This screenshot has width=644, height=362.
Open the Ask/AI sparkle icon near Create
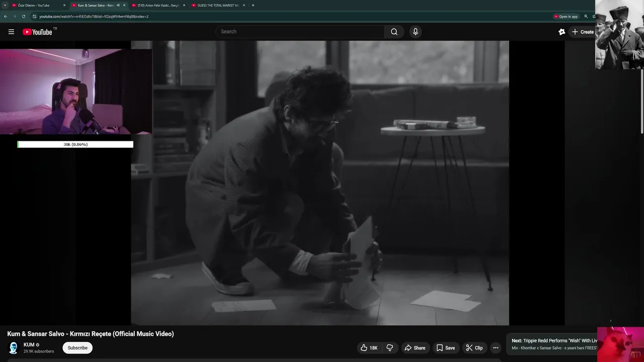tap(561, 32)
